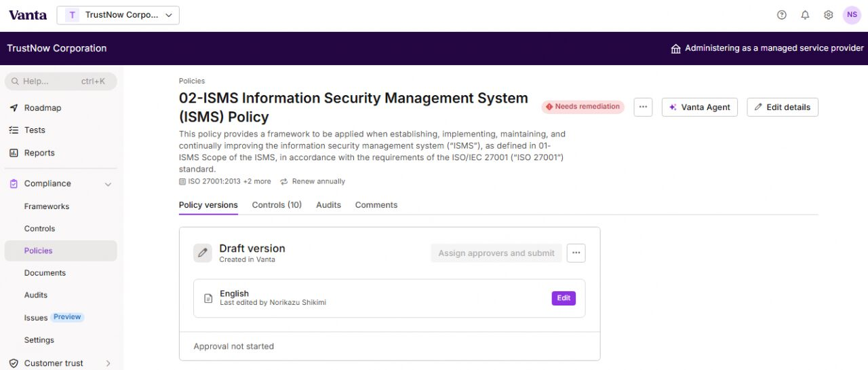
Task: Click the Needs remediation status badge
Action: click(x=583, y=107)
